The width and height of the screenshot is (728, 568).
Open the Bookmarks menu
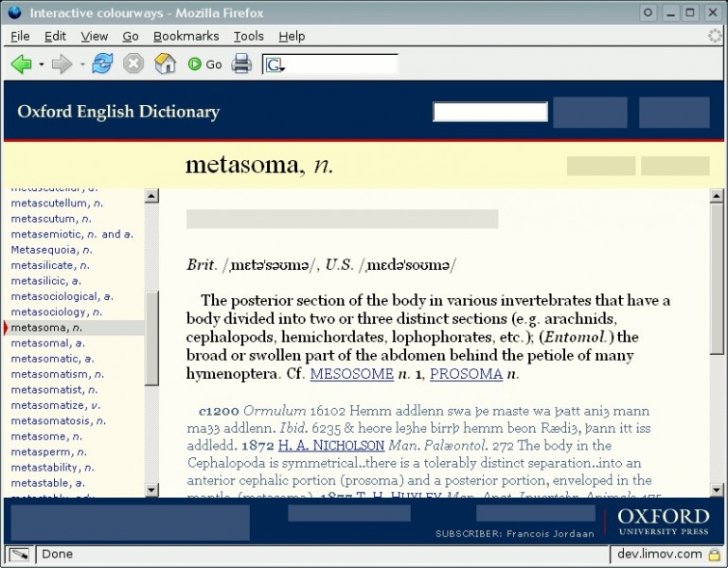coord(186,36)
